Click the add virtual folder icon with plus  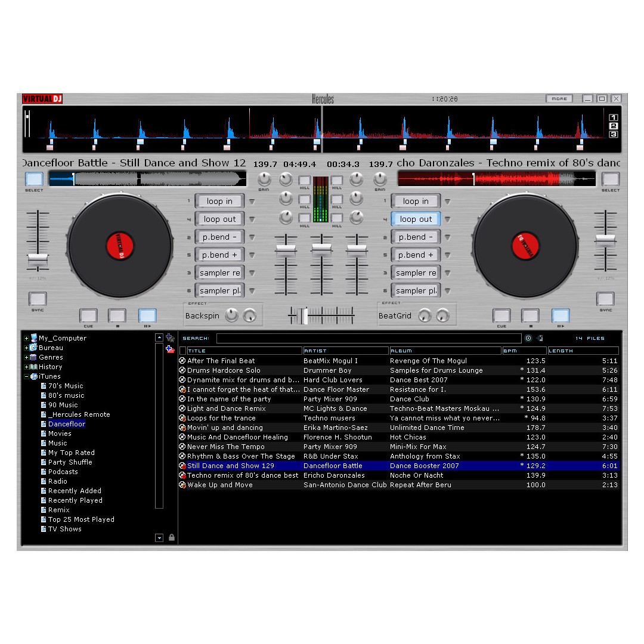click(170, 349)
